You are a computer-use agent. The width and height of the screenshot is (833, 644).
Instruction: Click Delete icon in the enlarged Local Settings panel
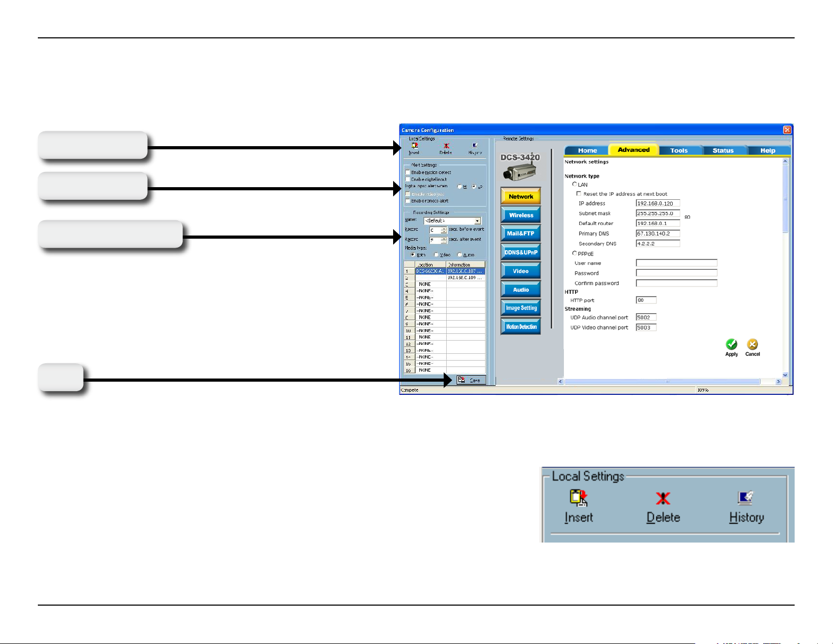click(663, 498)
